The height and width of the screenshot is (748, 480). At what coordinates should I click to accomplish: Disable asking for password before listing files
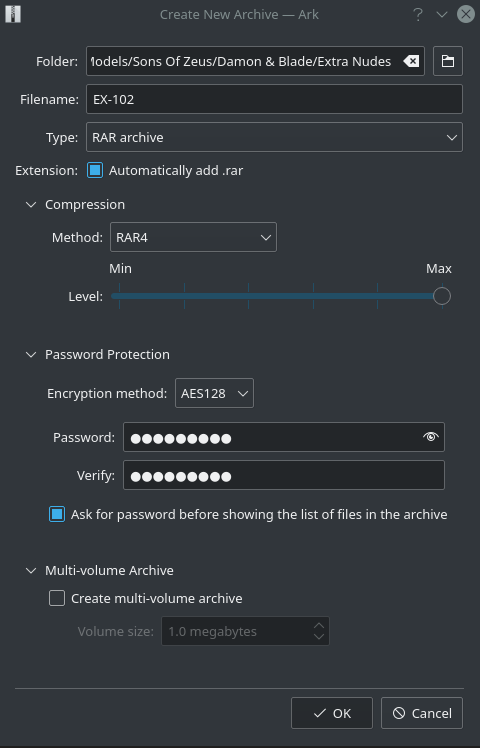[x=57, y=514]
